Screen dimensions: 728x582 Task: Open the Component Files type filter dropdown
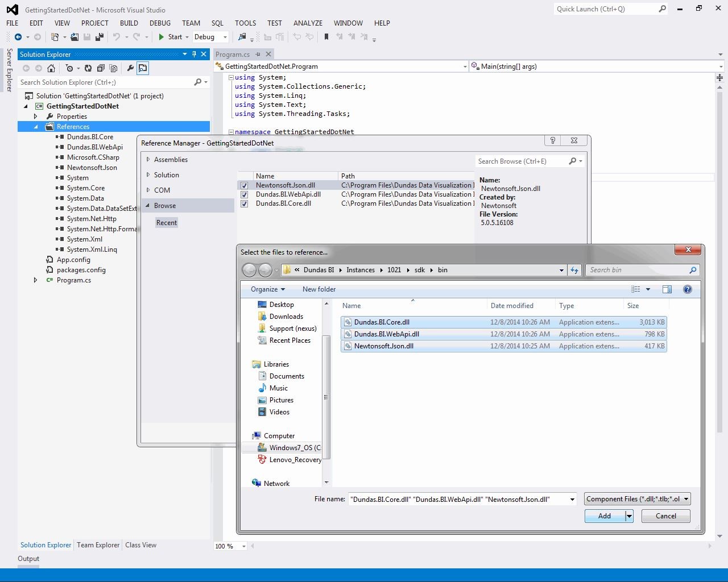click(x=638, y=499)
